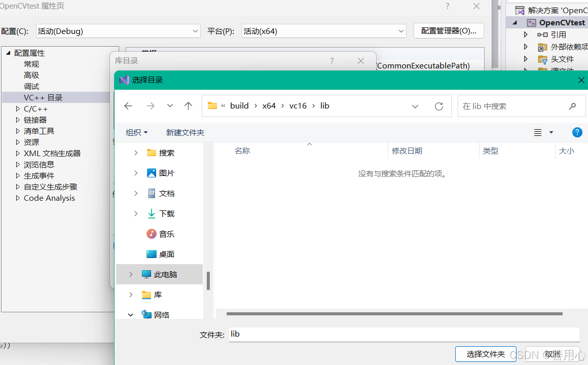This screenshot has width=588, height=365.
Task: Go up one folder level
Action: tap(188, 106)
